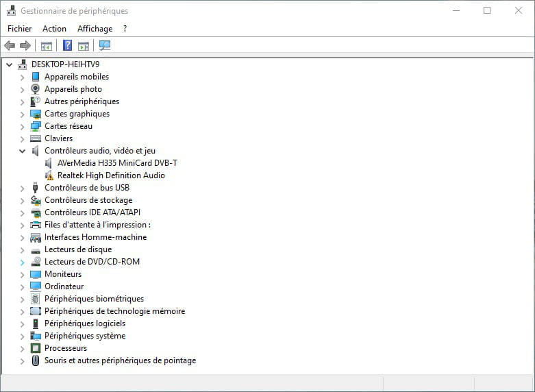Screen dimensions: 535x392
Task: Select Lecteurs de disque label
Action: coord(78,249)
